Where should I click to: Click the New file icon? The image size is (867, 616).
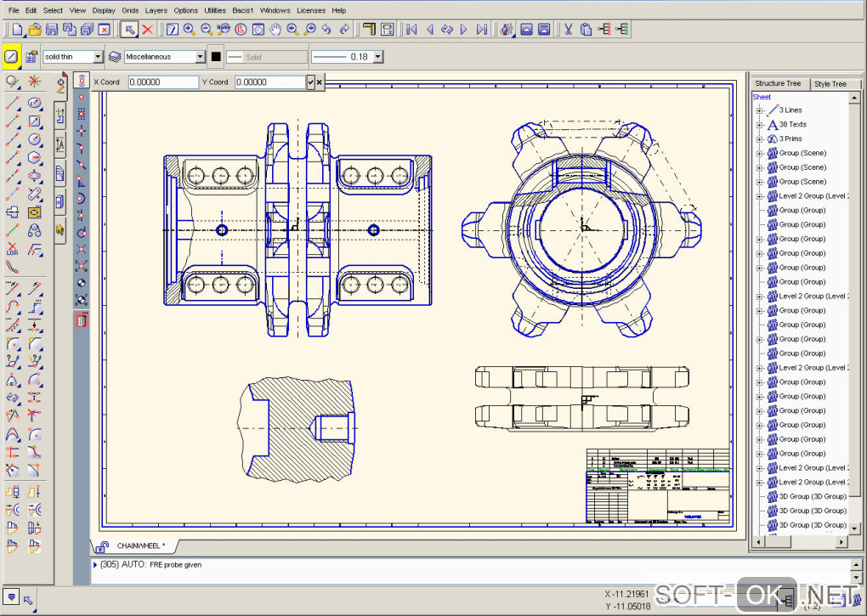tap(17, 30)
